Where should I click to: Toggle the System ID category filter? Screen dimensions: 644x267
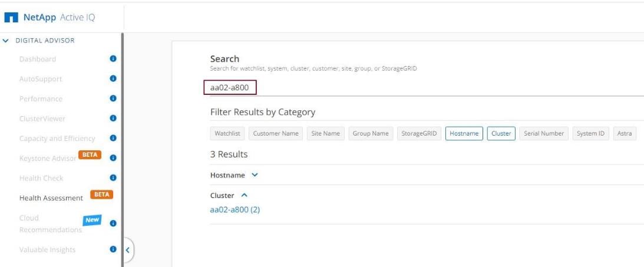[590, 133]
